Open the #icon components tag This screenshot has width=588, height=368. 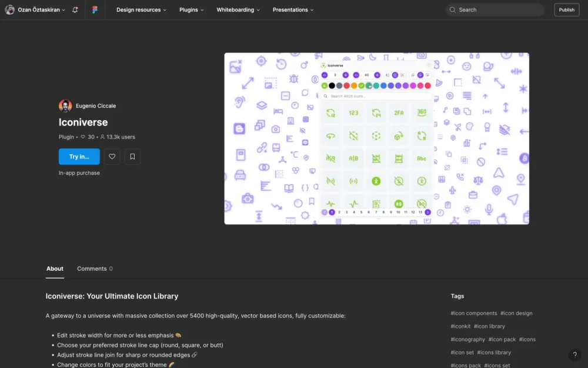pos(473,313)
